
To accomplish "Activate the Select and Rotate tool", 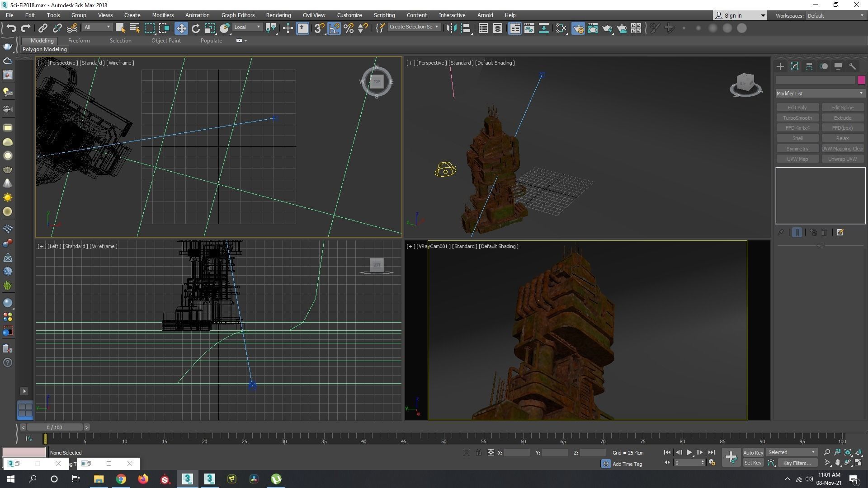I will [195, 28].
